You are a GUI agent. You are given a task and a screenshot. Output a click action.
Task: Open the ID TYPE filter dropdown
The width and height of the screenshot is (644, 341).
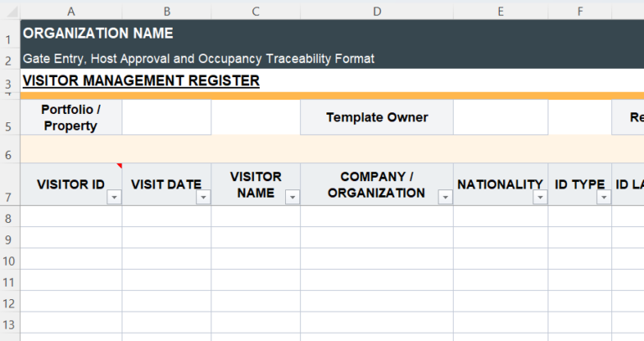604,198
